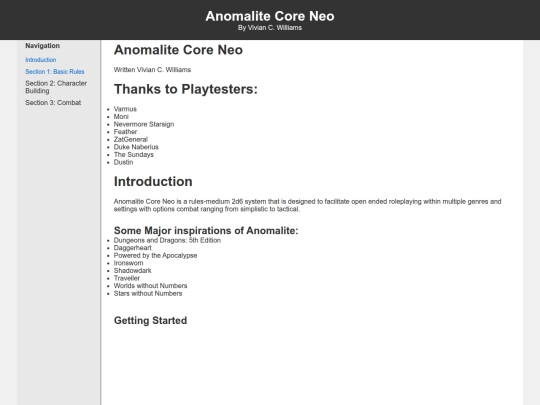Click 'Some Major inspirations of Anomalite:' heading
The width and height of the screenshot is (540, 405).
coord(206,230)
